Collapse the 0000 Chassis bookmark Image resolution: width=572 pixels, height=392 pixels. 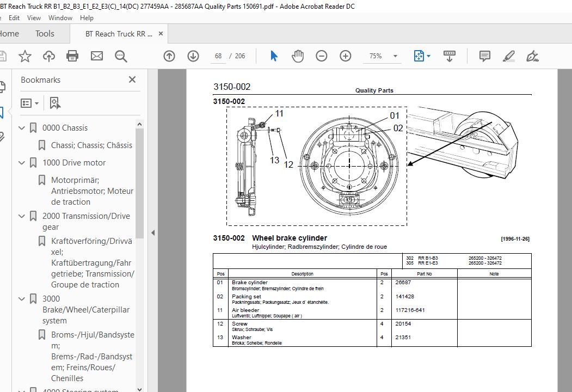[22, 128]
